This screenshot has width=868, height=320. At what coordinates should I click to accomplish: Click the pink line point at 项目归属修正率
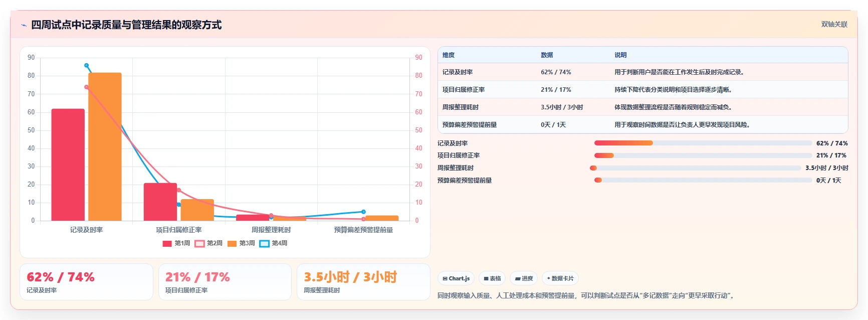coord(179,190)
